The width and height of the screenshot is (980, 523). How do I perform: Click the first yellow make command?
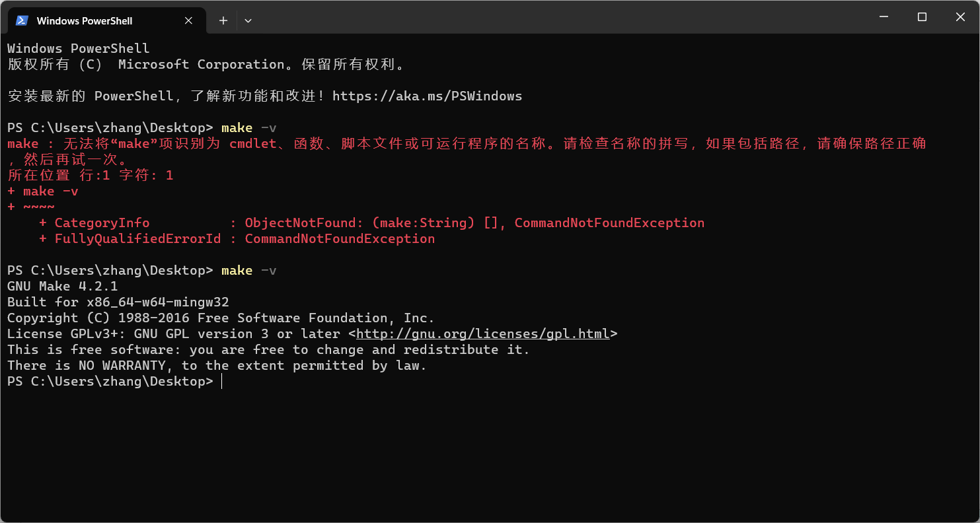237,127
